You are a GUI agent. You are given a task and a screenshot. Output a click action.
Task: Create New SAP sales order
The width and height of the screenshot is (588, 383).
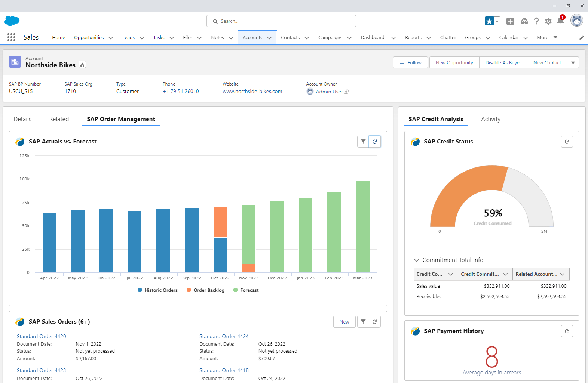click(344, 322)
